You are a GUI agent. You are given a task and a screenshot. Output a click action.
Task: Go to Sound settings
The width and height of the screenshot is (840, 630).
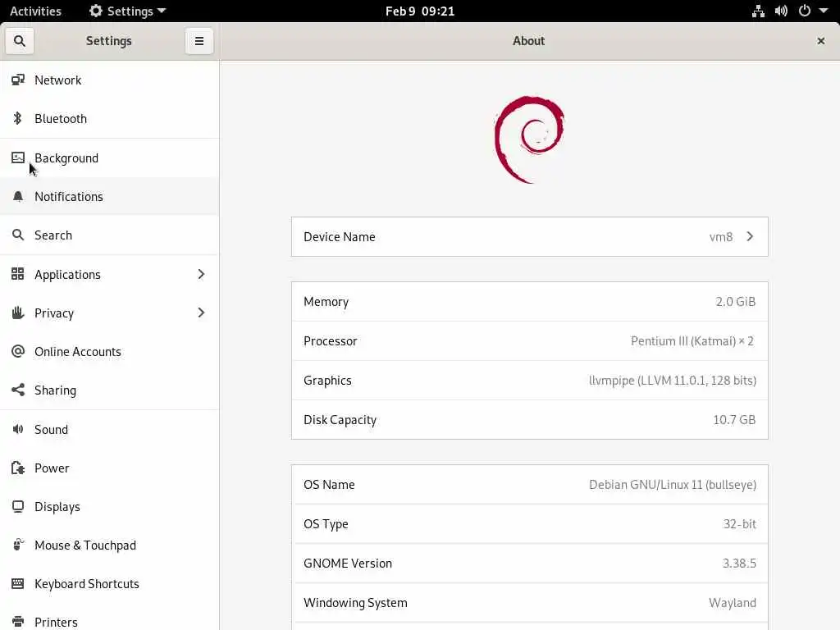point(109,429)
